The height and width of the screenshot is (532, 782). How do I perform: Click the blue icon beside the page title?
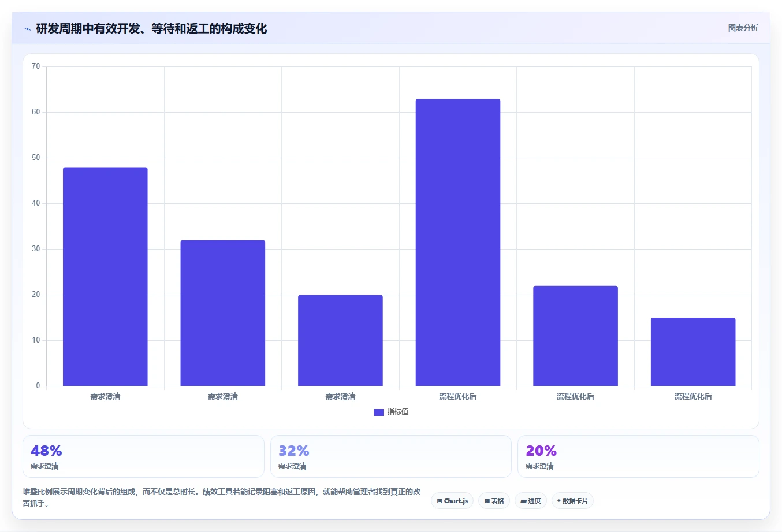pyautogui.click(x=27, y=29)
